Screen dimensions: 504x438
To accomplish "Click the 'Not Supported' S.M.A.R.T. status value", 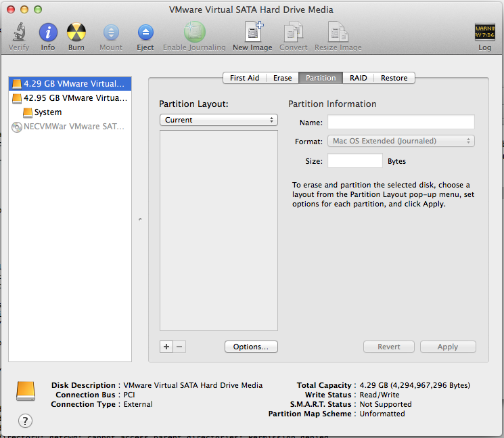I will coord(386,404).
